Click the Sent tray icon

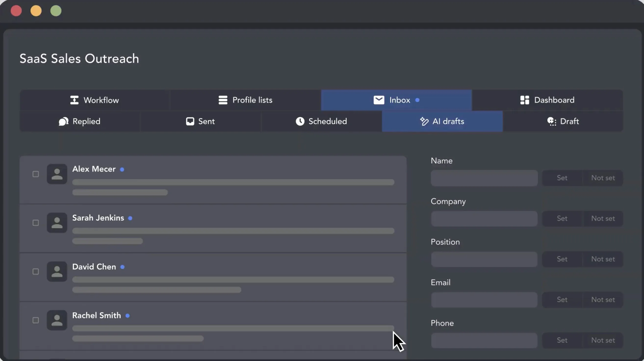coord(190,121)
